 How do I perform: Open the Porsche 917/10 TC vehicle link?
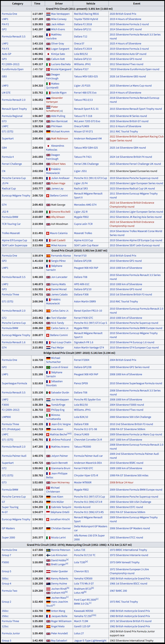coord(85,555)
